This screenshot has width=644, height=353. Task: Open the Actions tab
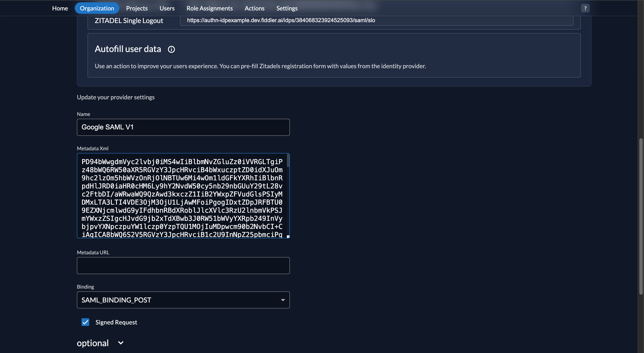(x=254, y=8)
